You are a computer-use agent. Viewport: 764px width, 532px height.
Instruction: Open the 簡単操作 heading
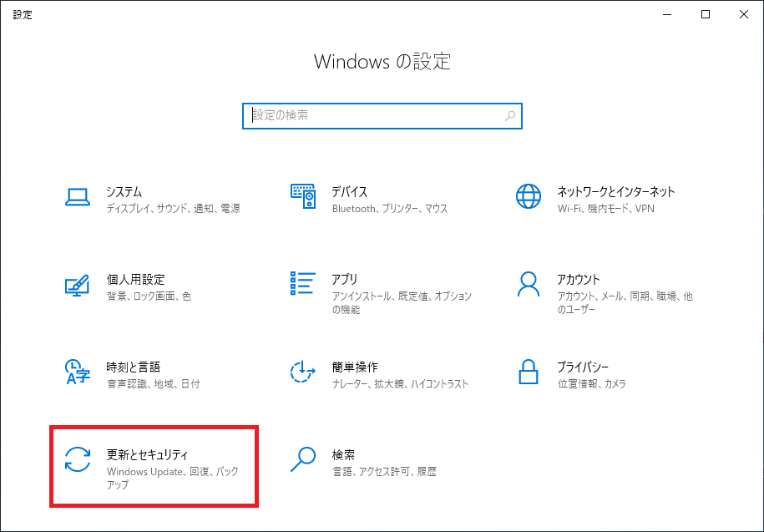coord(355,367)
